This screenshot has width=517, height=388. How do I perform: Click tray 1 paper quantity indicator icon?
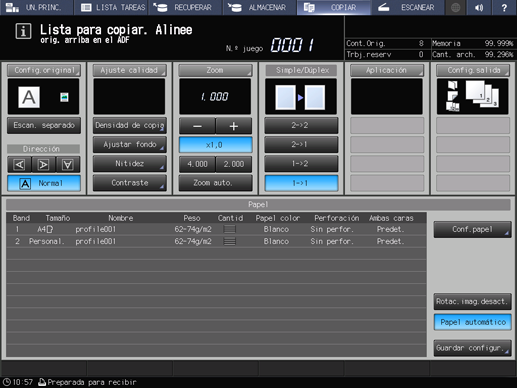click(229, 229)
